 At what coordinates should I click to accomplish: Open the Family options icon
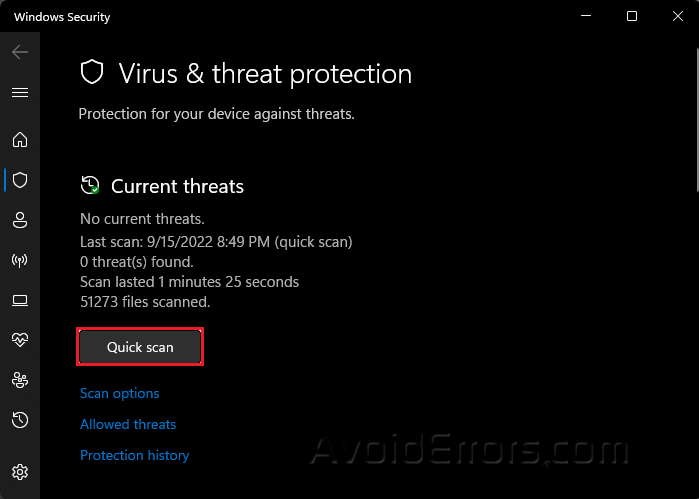point(20,380)
